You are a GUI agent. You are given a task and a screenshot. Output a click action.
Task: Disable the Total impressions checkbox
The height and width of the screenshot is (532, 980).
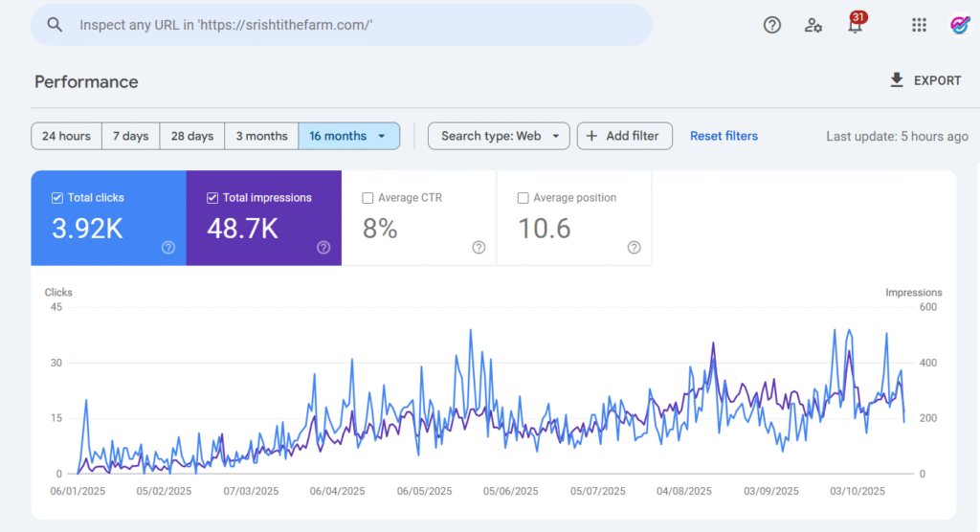tap(211, 198)
